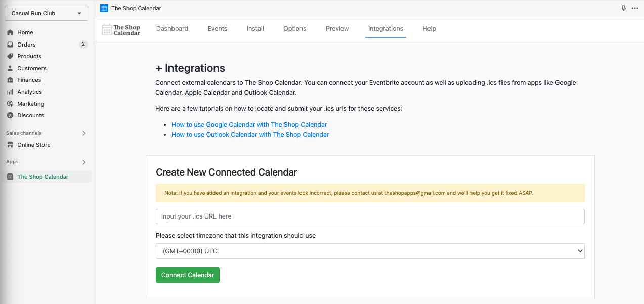Viewport: 644px width, 304px height.
Task: Click the Home icon in the sidebar
Action: (10, 32)
